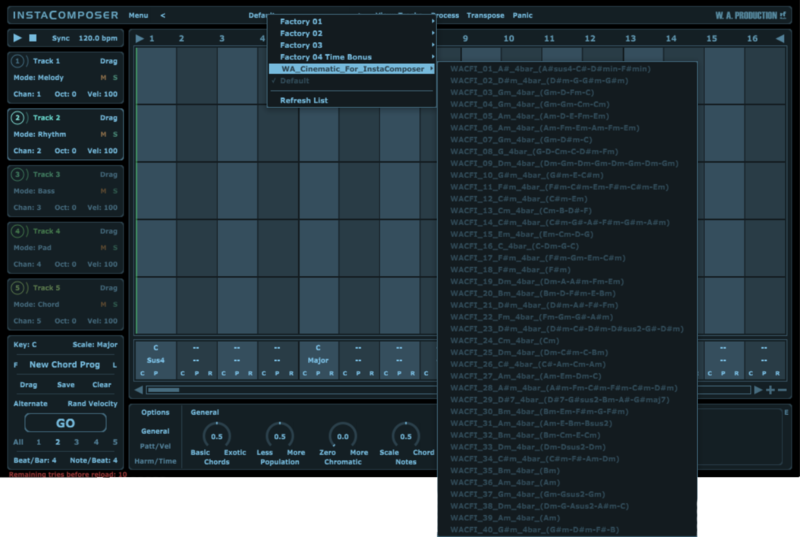800x537 pixels.
Task: Click the minus zoom icon below the grid
Action: coord(782,389)
